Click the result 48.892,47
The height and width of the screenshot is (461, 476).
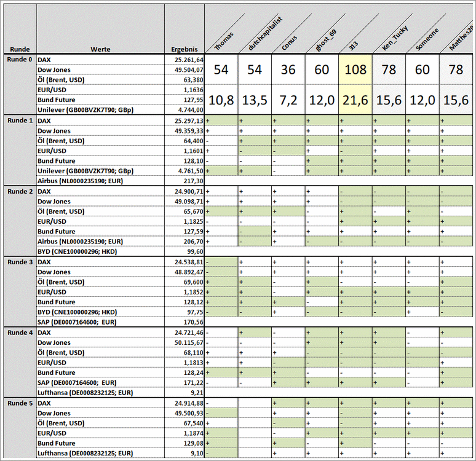[x=189, y=272]
